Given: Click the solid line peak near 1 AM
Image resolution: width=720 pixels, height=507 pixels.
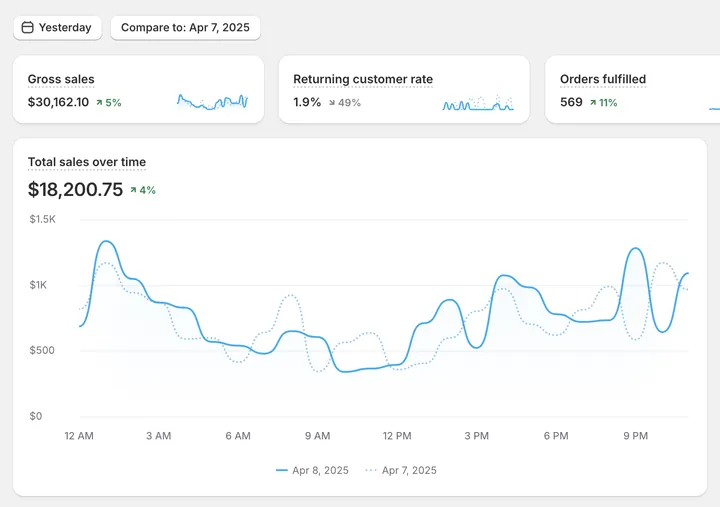Looking at the screenshot, I should tap(106, 241).
